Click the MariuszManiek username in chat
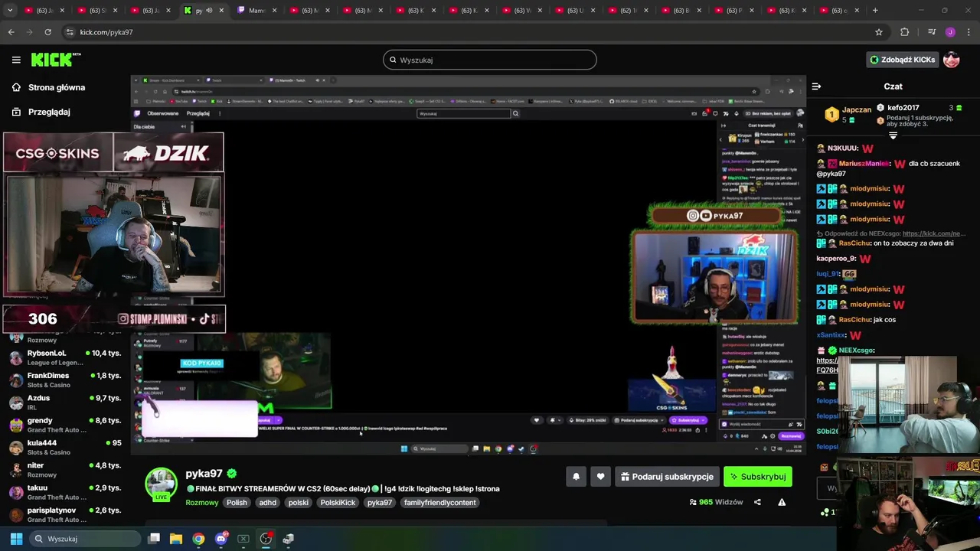The image size is (980, 551). click(864, 164)
